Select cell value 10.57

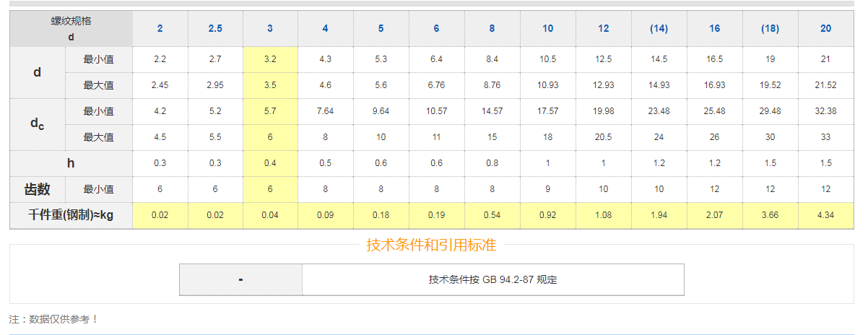point(437,111)
